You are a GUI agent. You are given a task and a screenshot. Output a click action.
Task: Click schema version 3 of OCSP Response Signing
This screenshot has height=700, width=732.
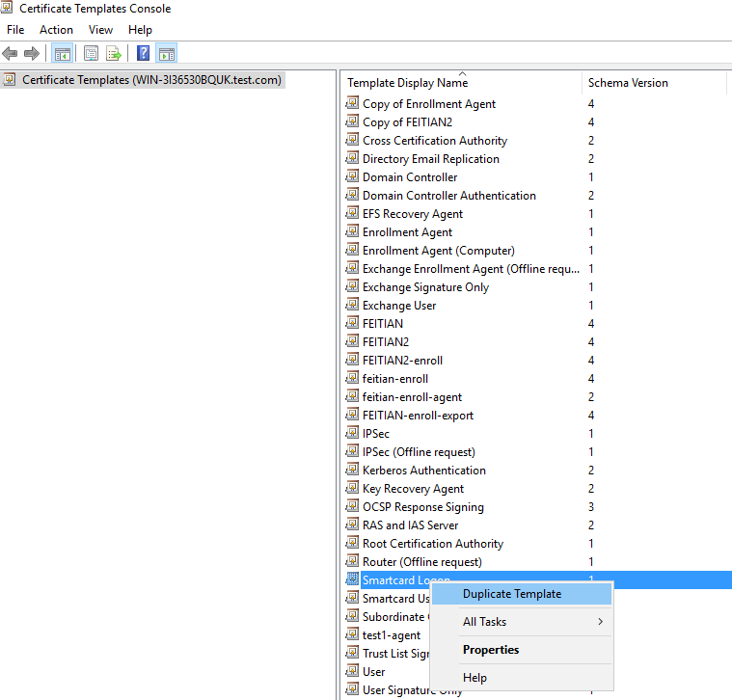pyautogui.click(x=591, y=507)
